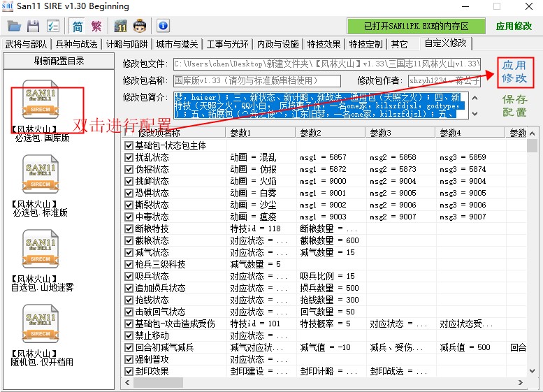Open the 内政与设施 tab
The width and height of the screenshot is (543, 392).
point(277,44)
